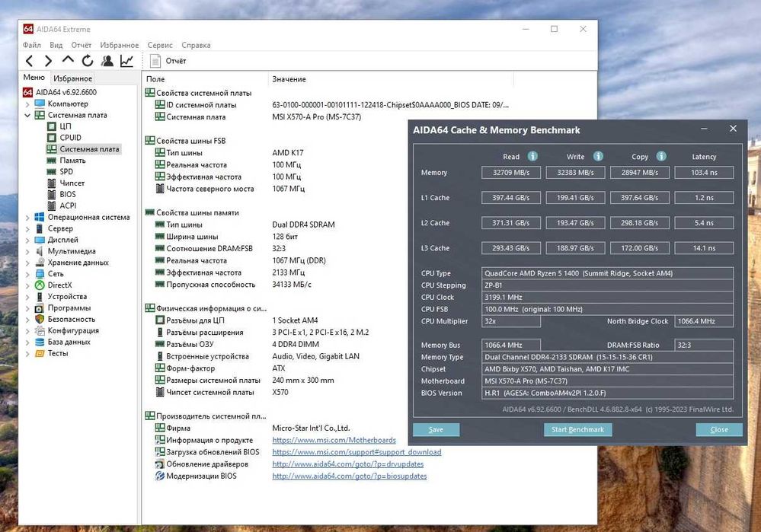This screenshot has height=532, width=761.
Task: Open the drvupdates aida64 link
Action: coord(348,464)
